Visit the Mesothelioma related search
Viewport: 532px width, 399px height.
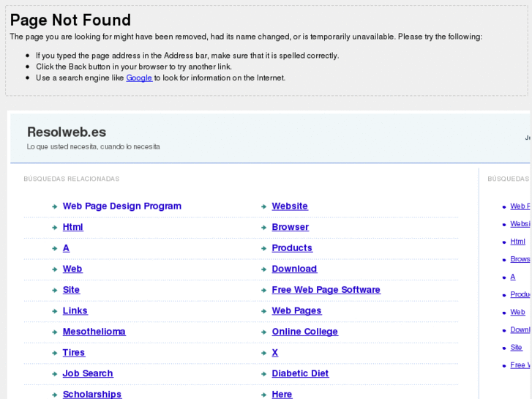pos(94,332)
